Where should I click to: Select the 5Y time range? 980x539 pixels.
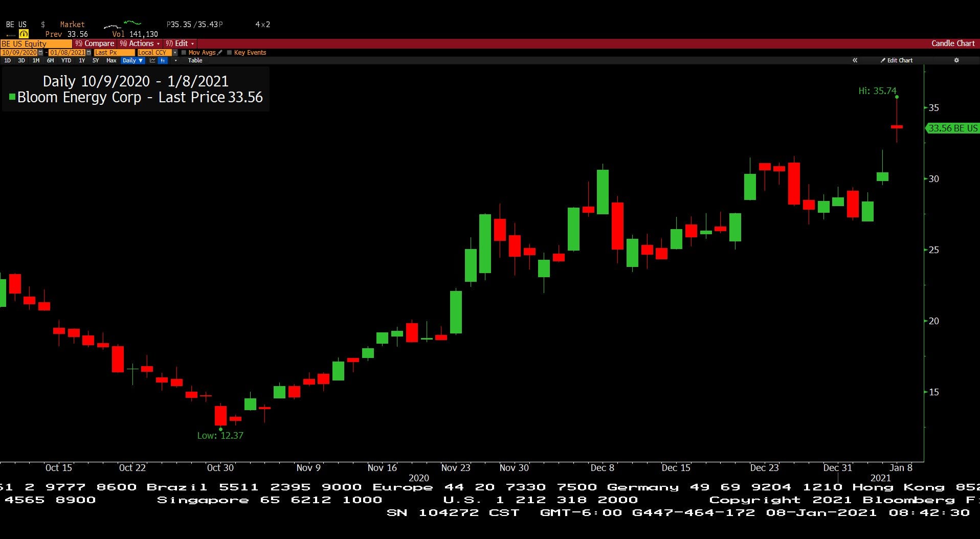click(x=96, y=60)
